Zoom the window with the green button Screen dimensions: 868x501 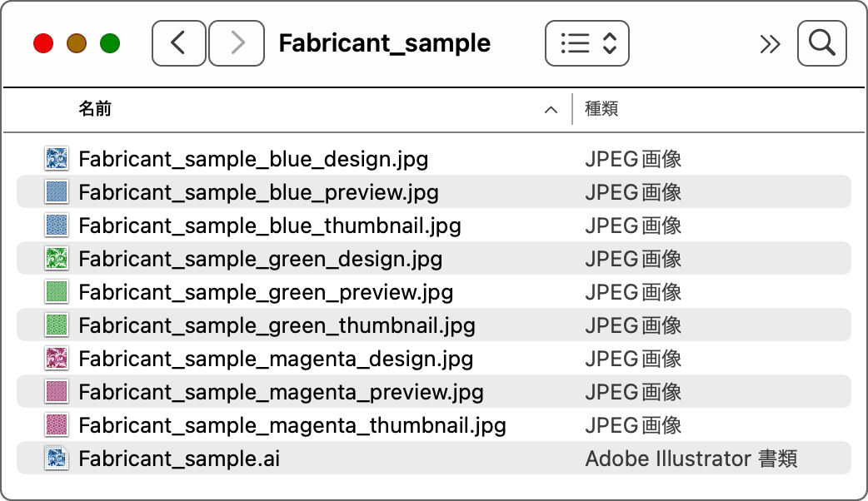click(110, 43)
